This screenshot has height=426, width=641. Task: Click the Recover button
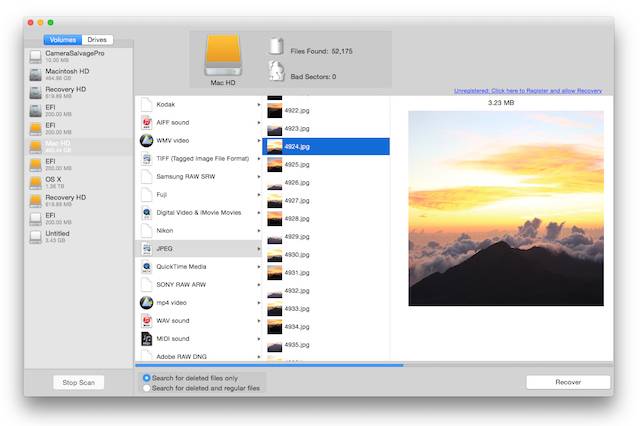click(568, 382)
